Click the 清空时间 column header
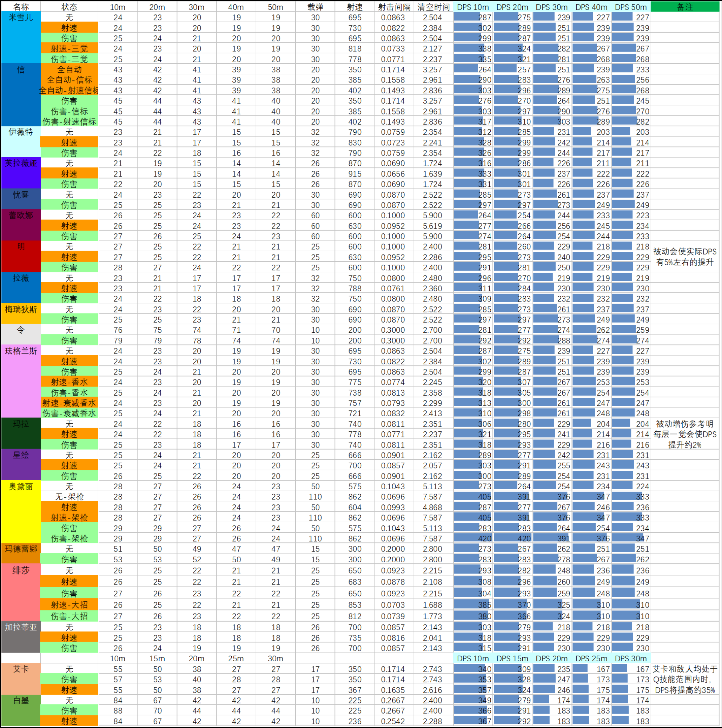722x728 pixels. click(433, 7)
